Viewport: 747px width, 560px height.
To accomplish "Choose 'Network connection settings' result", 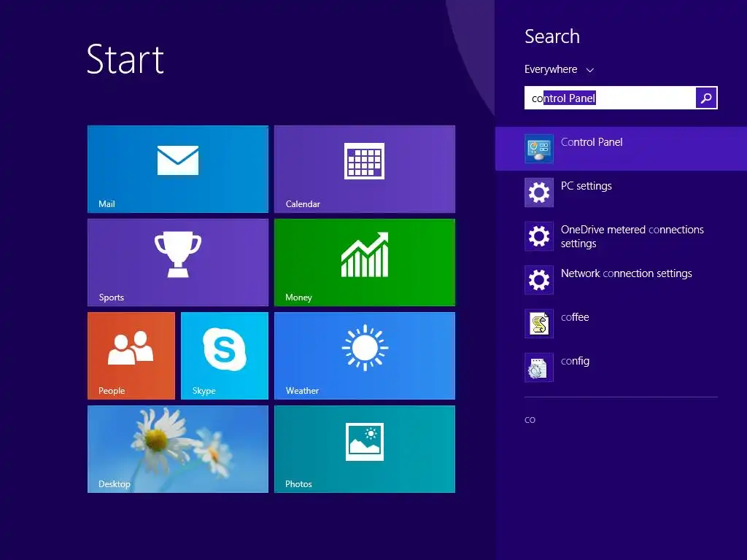I will coord(626,273).
